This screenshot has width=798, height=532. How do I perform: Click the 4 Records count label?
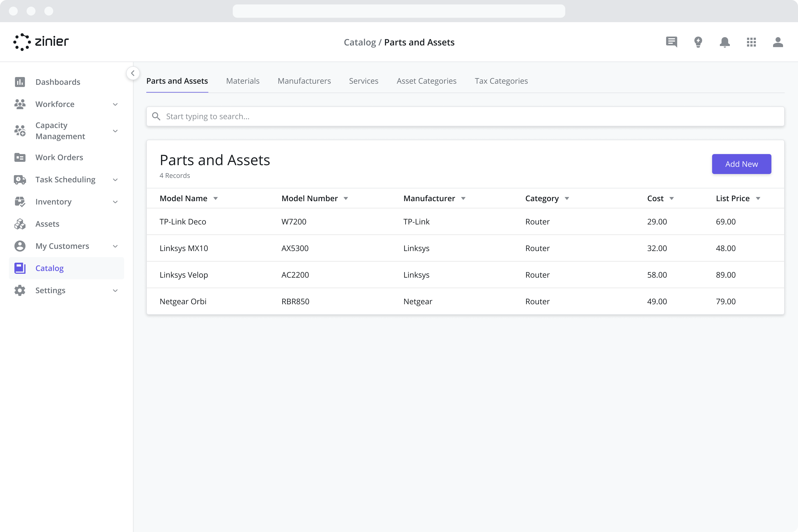click(x=175, y=175)
